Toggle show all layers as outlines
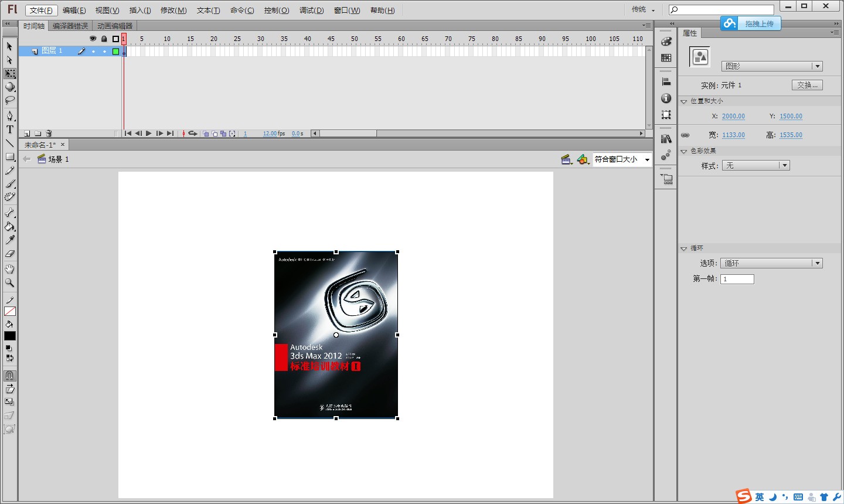Viewport: 844px width, 504px height. [115, 39]
